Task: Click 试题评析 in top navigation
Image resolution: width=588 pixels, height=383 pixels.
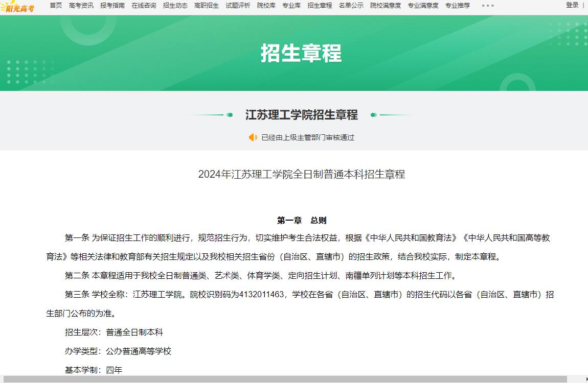Action: 238,6
